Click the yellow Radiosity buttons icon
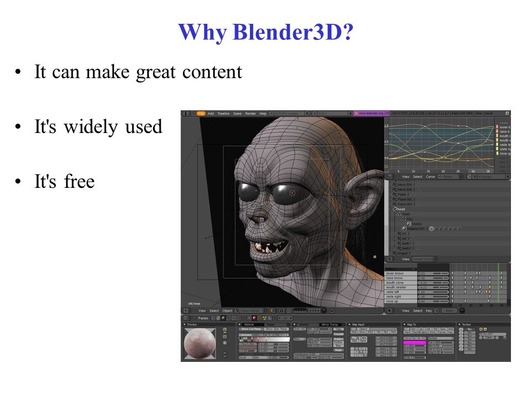Viewport: 532px width, 399px height. [x=264, y=318]
